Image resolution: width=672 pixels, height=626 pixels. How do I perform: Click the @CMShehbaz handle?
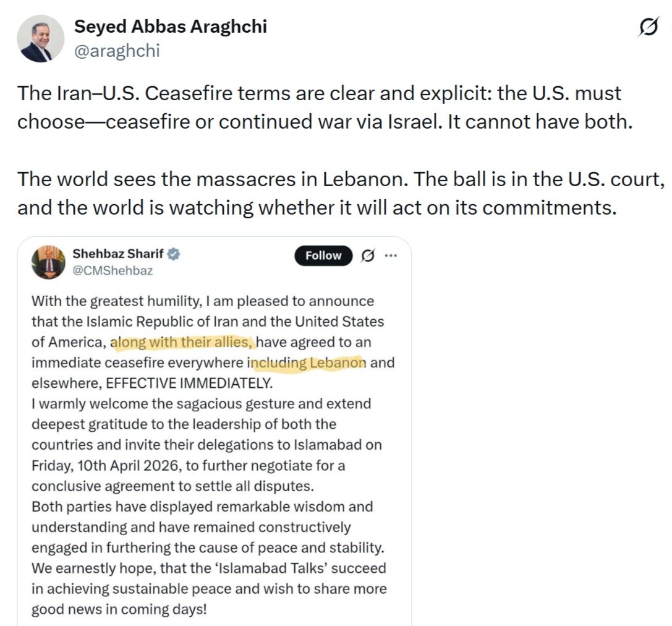click(x=113, y=270)
